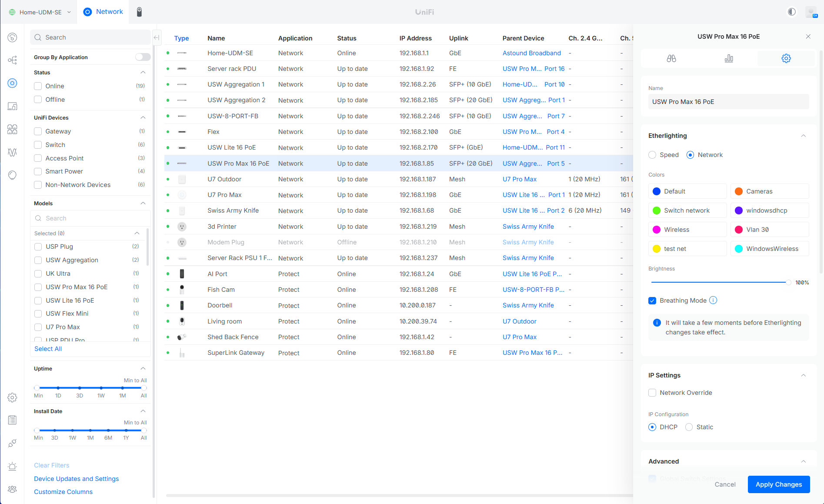The image size is (824, 504).
Task: Sort by the Type column header
Action: click(181, 38)
